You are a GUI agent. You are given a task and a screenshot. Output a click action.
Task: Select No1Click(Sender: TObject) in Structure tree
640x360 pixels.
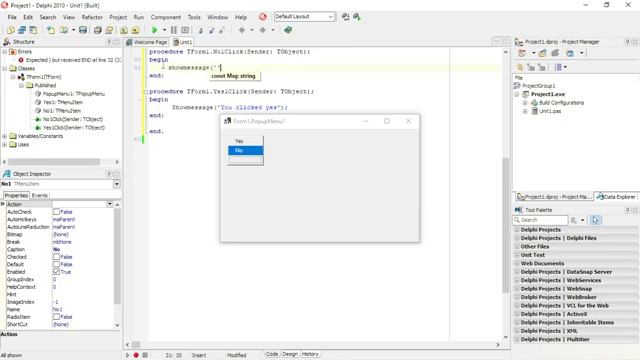pyautogui.click(x=73, y=119)
